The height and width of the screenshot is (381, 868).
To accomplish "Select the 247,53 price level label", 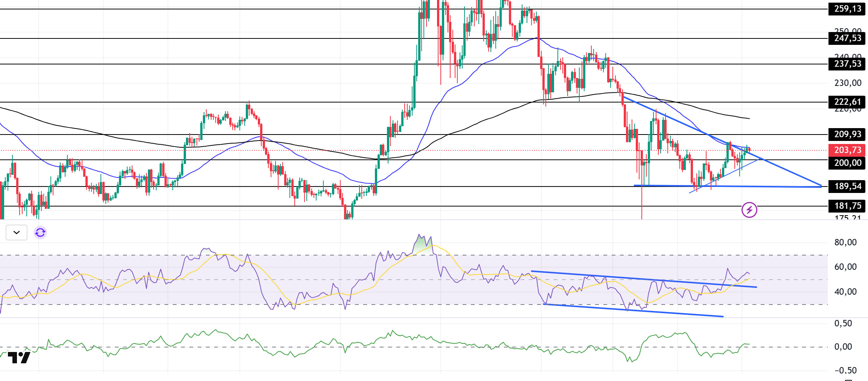I will [847, 38].
